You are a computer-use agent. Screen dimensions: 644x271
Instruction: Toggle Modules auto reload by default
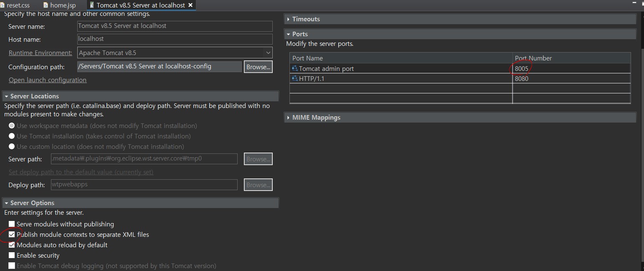tap(12, 245)
